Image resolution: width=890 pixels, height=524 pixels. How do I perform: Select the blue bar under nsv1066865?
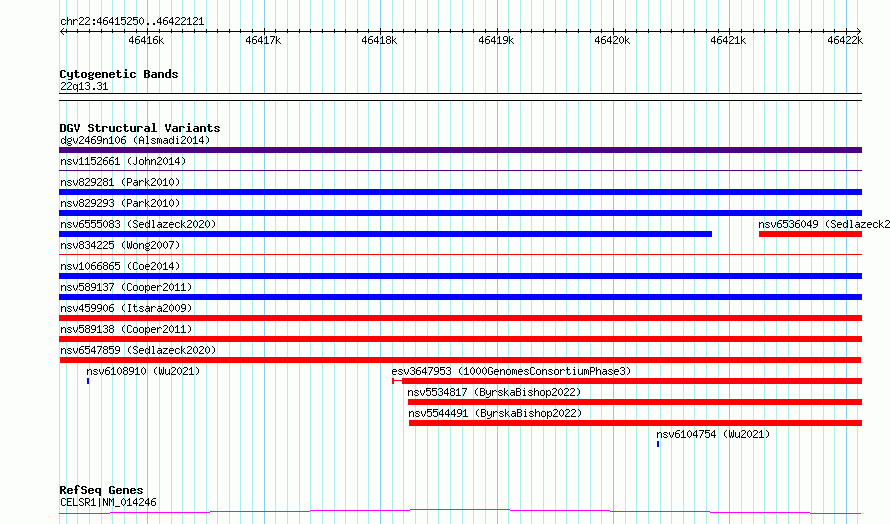coord(460,276)
